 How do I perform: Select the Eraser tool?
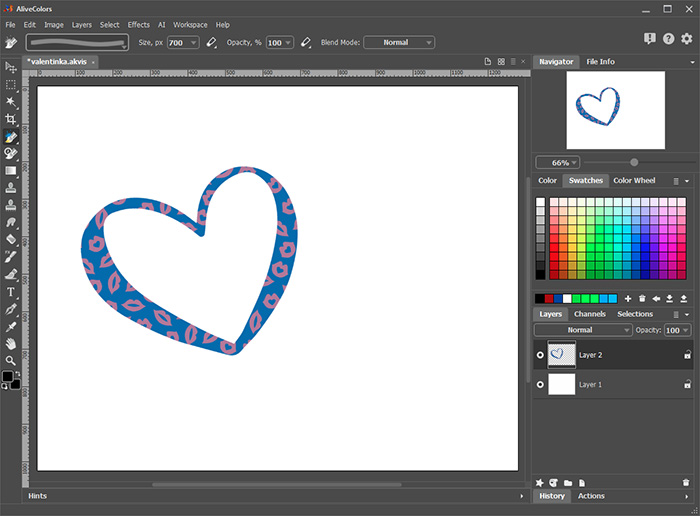click(10, 240)
